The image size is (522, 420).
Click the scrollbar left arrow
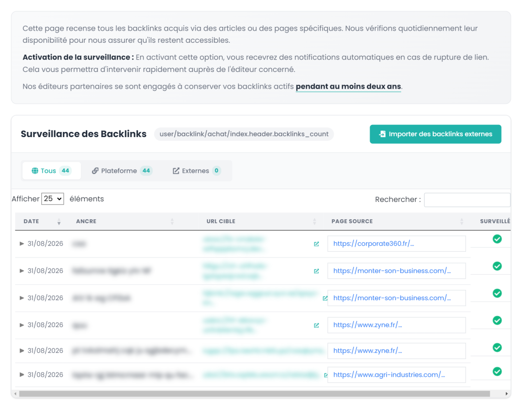(x=15, y=394)
